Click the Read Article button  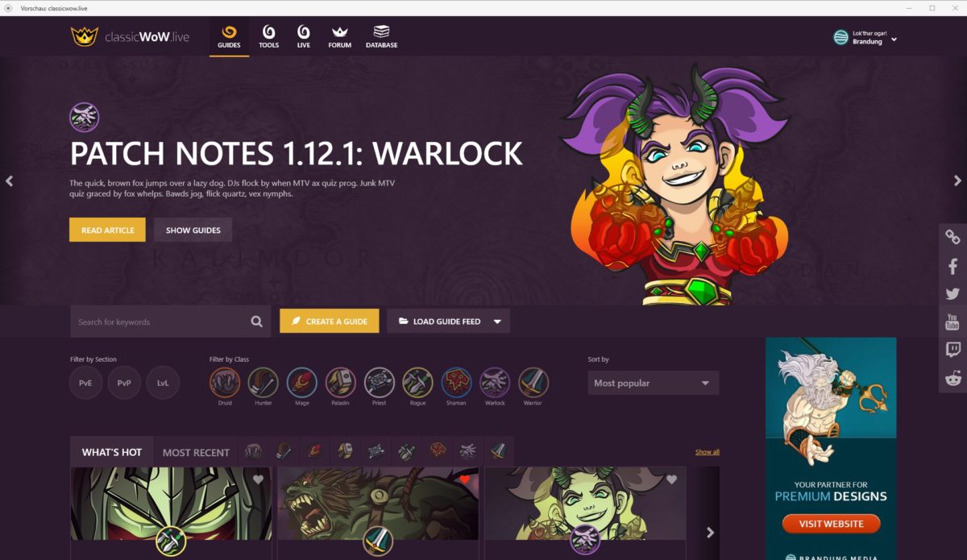pos(107,230)
